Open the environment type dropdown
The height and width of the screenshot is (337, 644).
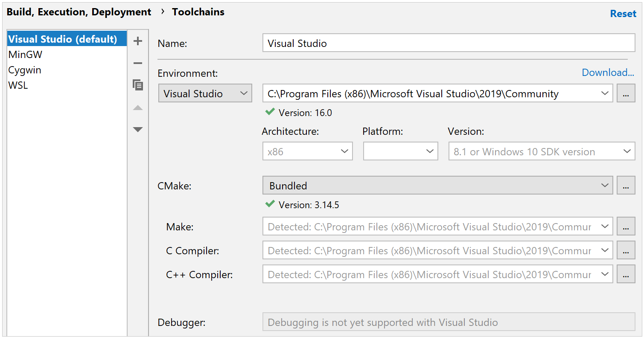tap(205, 93)
